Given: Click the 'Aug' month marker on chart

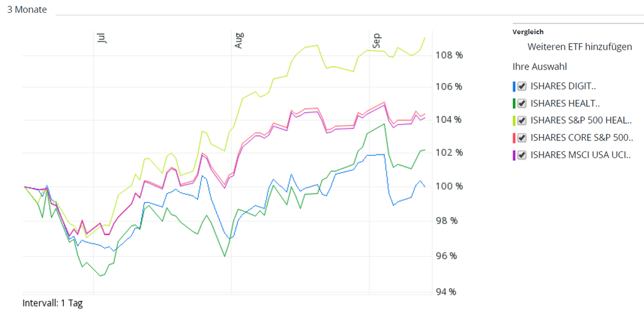Looking at the screenshot, I should click(240, 40).
